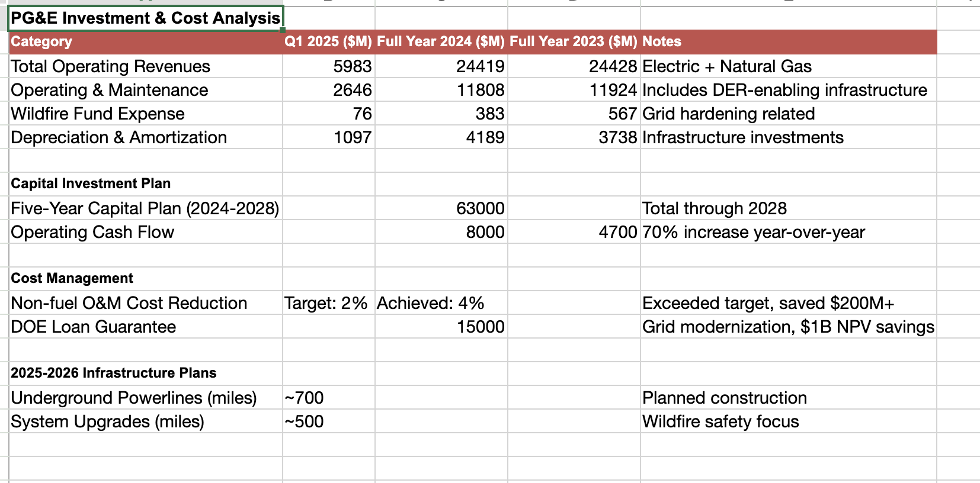Select the 'Cost Management' section heading
The image size is (980, 483).
(x=72, y=278)
